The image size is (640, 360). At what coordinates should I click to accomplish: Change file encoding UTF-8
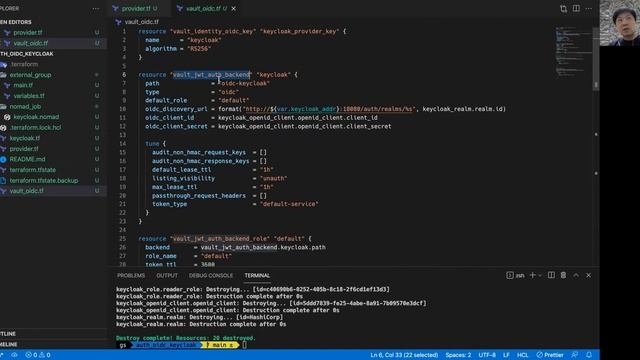(x=487, y=355)
